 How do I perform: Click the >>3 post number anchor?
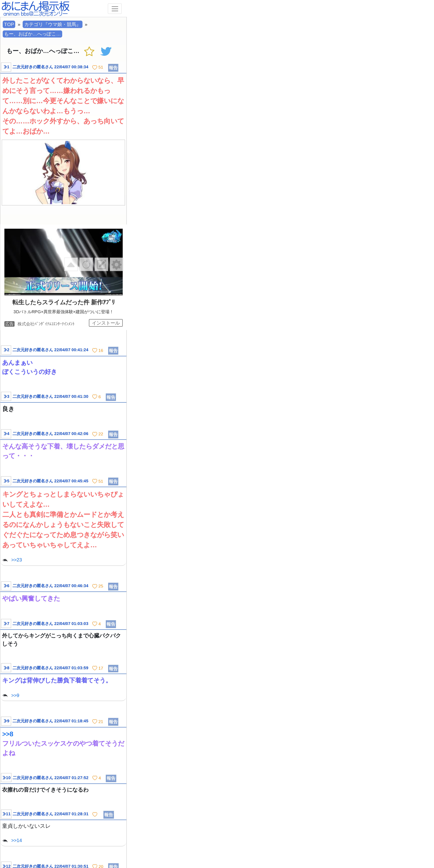click(6, 396)
